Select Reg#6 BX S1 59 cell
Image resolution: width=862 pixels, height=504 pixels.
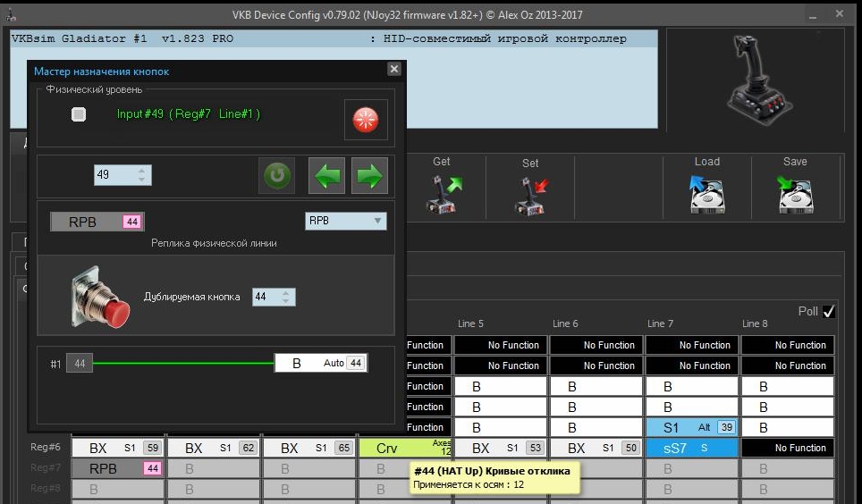coord(118,448)
